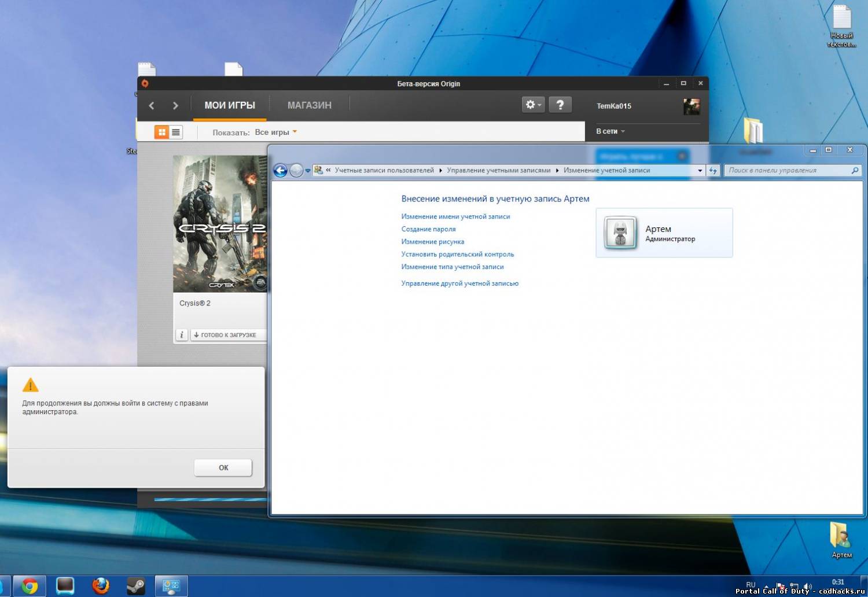868x597 pixels.
Task: Open recent pages dropdown in Control Panel
Action: pyautogui.click(x=308, y=171)
